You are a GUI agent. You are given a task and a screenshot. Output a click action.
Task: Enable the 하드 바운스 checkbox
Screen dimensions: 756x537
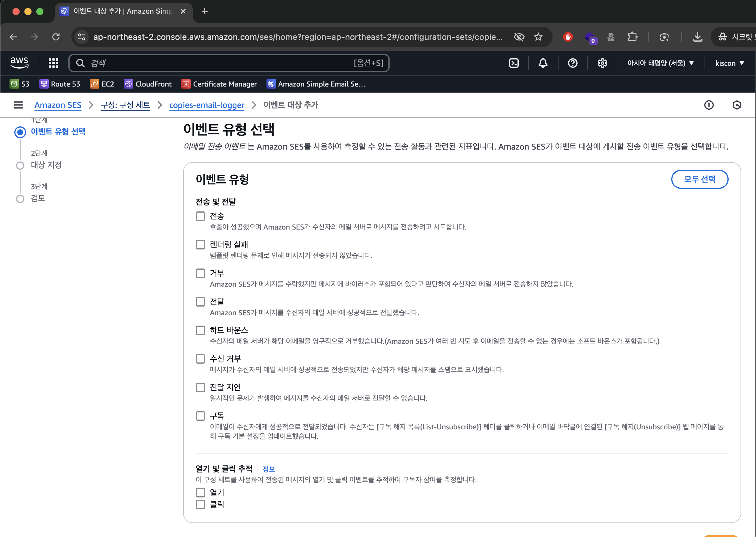tap(200, 330)
